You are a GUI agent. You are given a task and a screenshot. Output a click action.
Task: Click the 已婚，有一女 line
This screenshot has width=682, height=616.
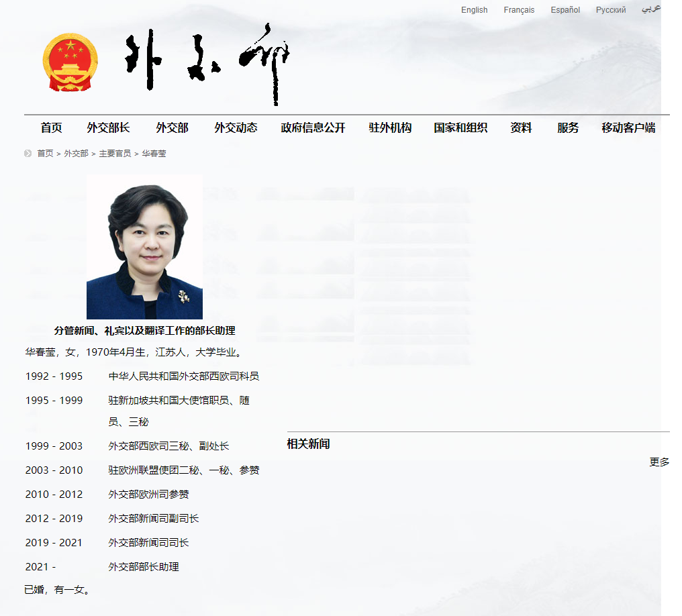coord(57,590)
